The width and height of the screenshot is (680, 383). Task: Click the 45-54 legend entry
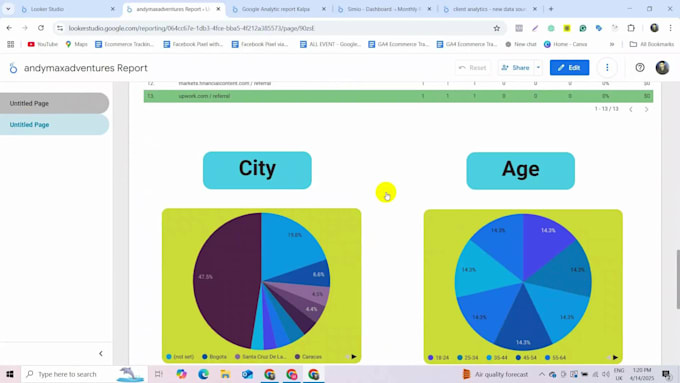[526, 358]
